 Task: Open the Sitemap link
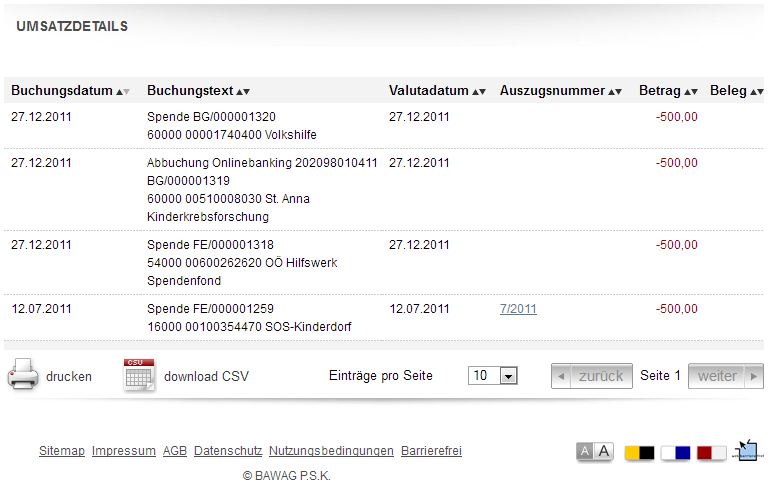click(x=62, y=451)
